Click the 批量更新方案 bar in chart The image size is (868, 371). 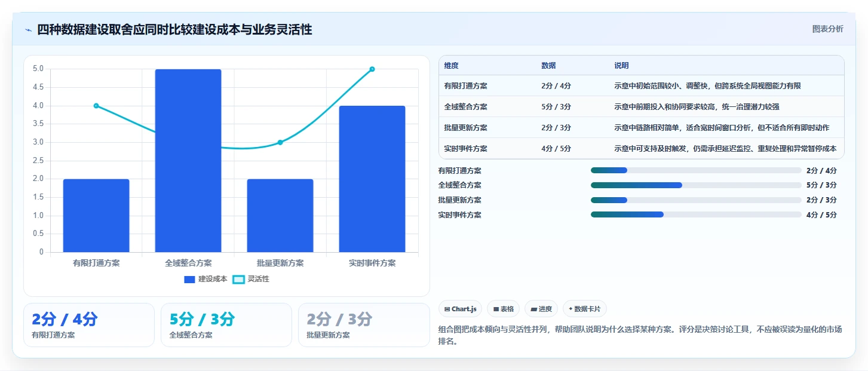pyautogui.click(x=280, y=216)
